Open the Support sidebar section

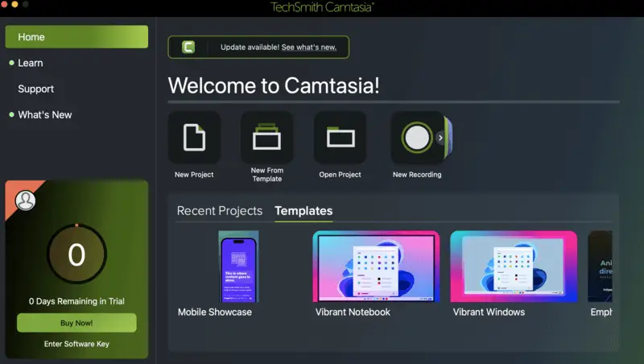pos(35,89)
